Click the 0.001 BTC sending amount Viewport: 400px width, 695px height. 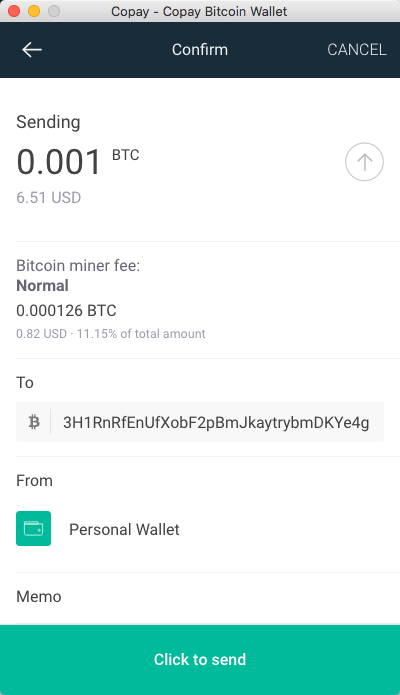tap(78, 162)
